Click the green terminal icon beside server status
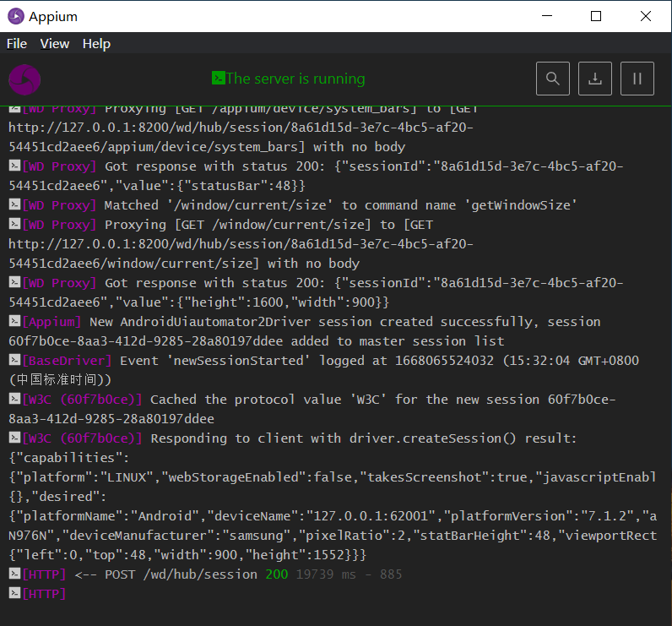 click(218, 78)
